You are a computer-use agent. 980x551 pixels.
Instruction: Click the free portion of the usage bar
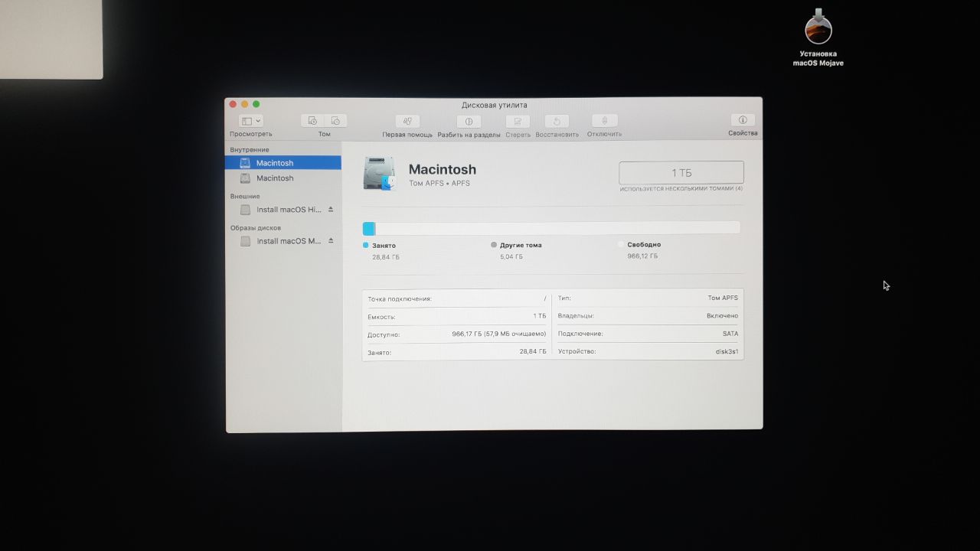(x=558, y=228)
